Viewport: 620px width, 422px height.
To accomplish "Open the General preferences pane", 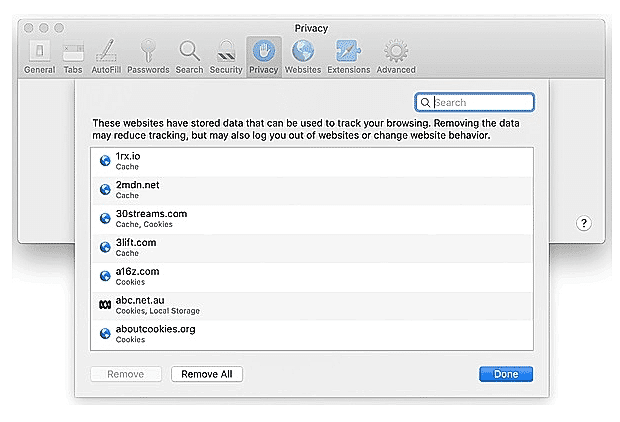I will pos(39,55).
